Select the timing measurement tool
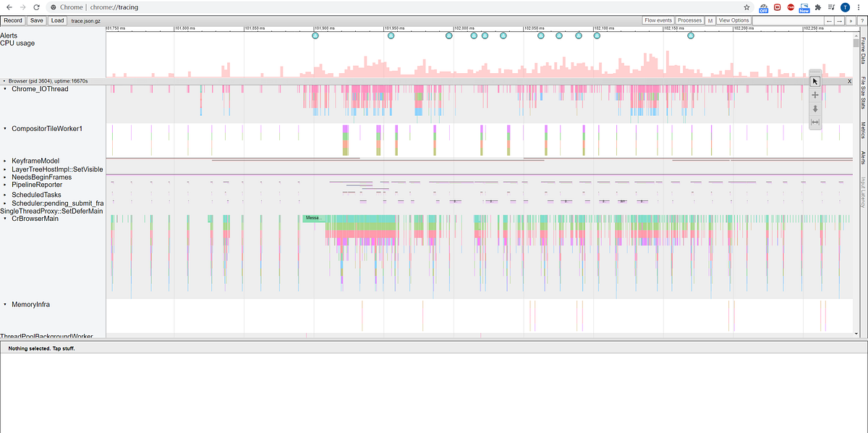Screen dimensions: 868x433 point(814,122)
